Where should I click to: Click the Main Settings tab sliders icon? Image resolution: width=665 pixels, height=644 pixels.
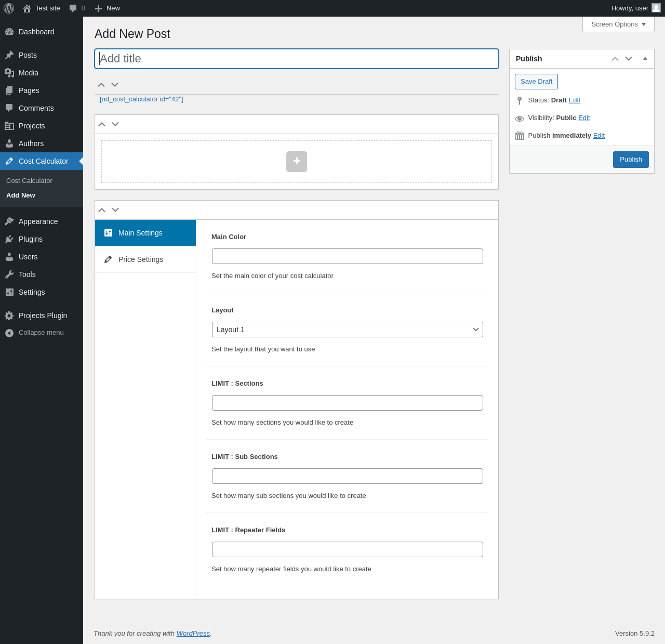[108, 233]
